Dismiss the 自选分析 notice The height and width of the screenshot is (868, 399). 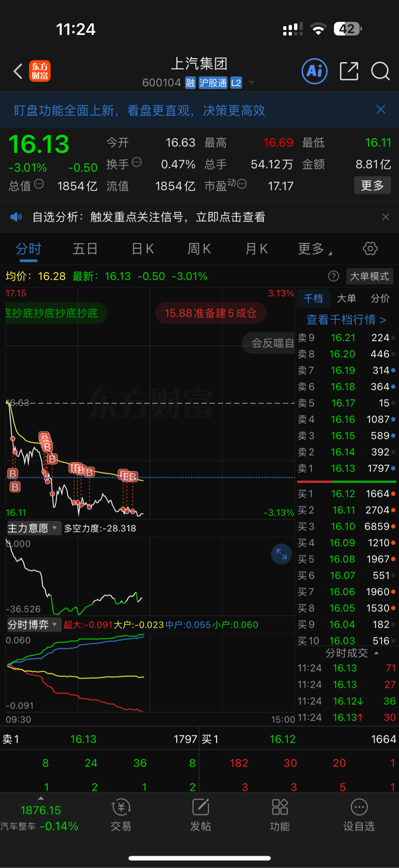click(x=385, y=217)
